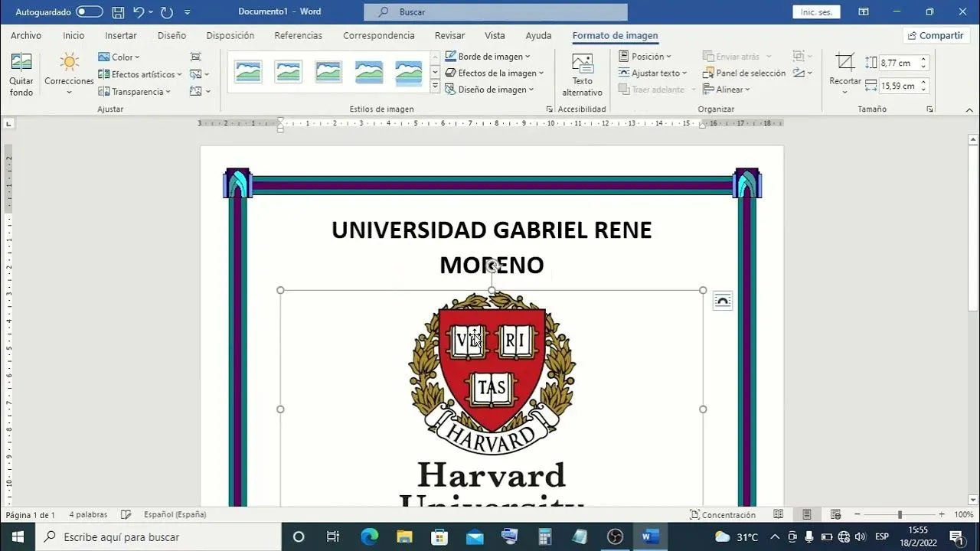This screenshot has height=551, width=980.
Task: Open the Correcciones brightness options
Action: click(69, 75)
